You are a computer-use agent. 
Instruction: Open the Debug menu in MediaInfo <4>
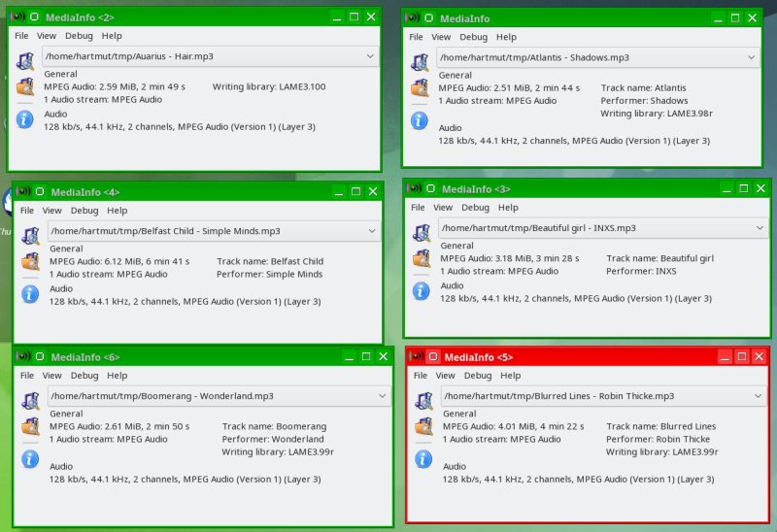pos(84,211)
